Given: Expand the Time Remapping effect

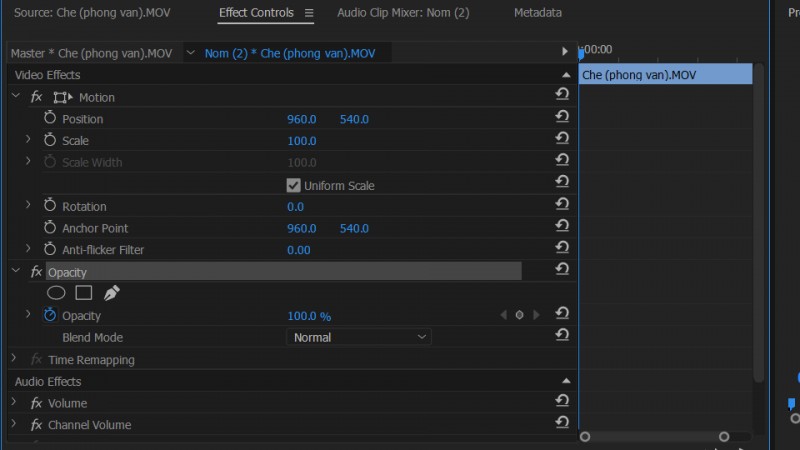Looking at the screenshot, I should click(x=14, y=359).
